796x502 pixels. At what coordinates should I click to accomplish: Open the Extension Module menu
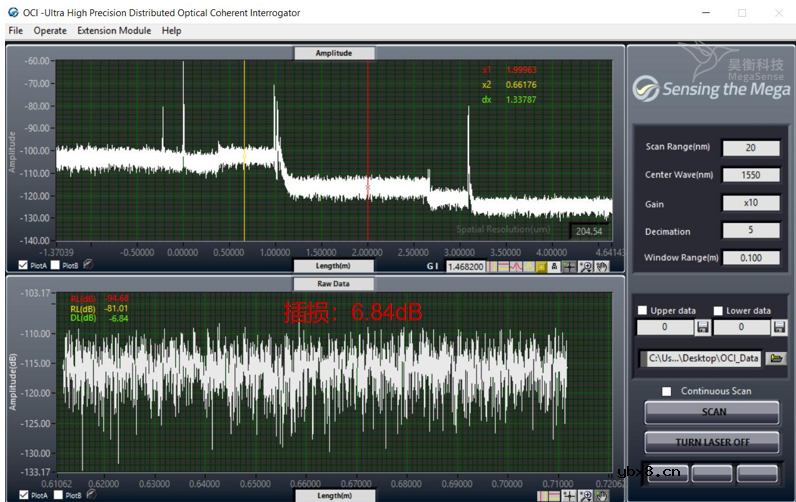[x=114, y=31]
